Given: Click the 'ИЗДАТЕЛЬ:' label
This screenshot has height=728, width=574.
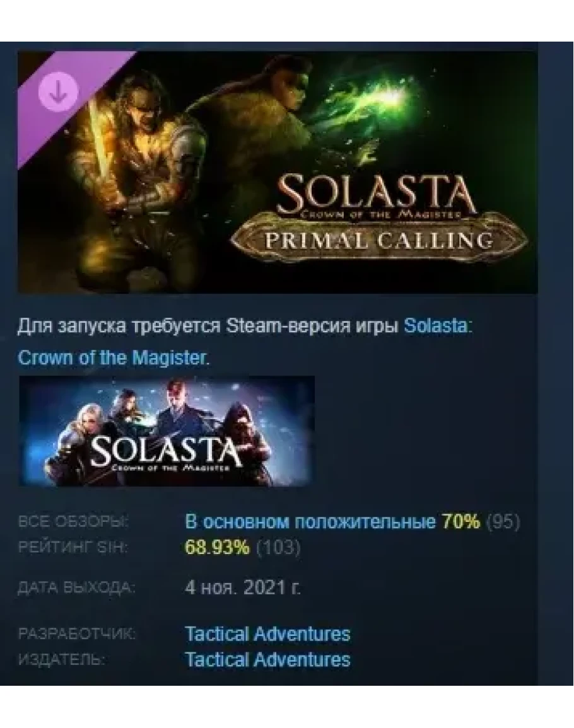Looking at the screenshot, I should (61, 660).
